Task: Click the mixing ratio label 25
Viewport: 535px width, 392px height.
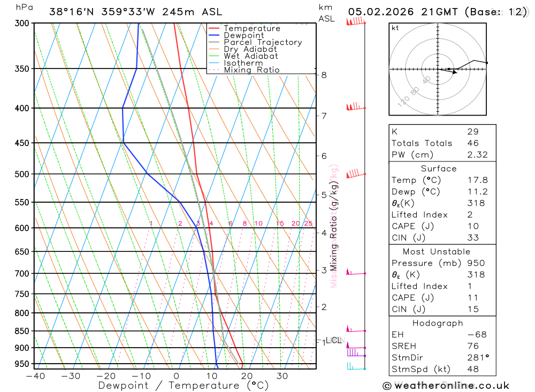Action: pos(308,224)
